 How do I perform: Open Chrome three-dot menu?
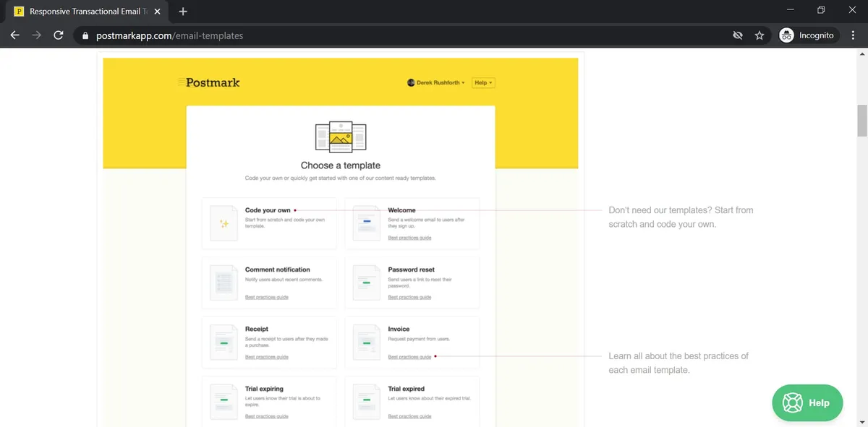(x=854, y=35)
